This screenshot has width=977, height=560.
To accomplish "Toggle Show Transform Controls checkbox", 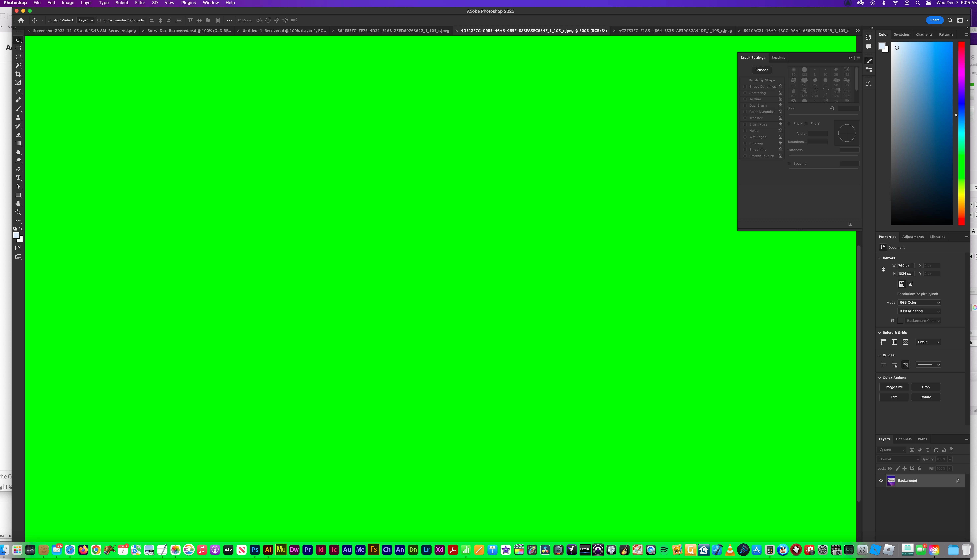I will pos(99,20).
